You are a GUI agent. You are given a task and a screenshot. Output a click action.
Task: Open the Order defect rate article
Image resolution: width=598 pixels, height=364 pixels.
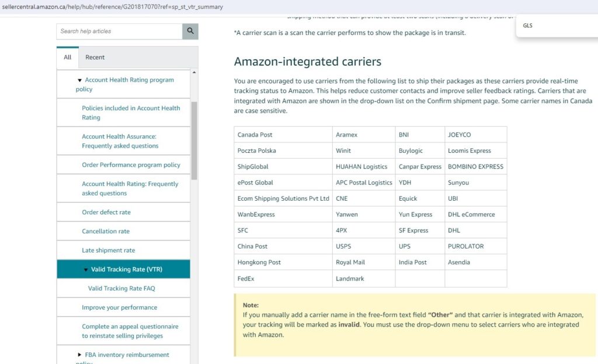pos(106,212)
